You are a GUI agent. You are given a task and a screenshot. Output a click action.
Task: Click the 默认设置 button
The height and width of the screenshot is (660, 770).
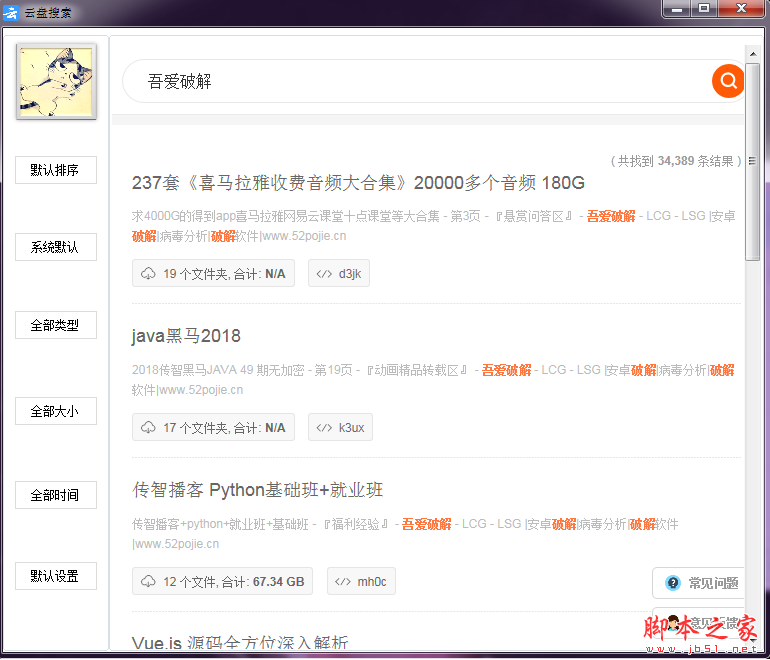coord(56,576)
